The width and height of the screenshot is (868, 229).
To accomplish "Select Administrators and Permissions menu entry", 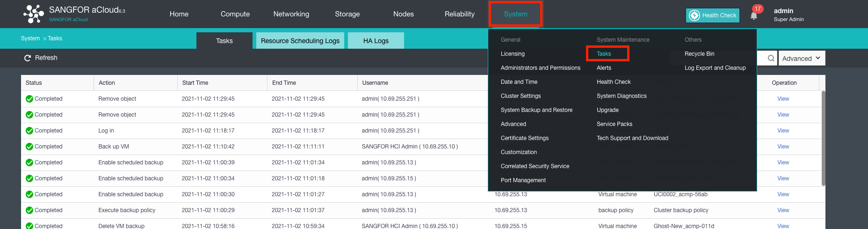I will (541, 68).
